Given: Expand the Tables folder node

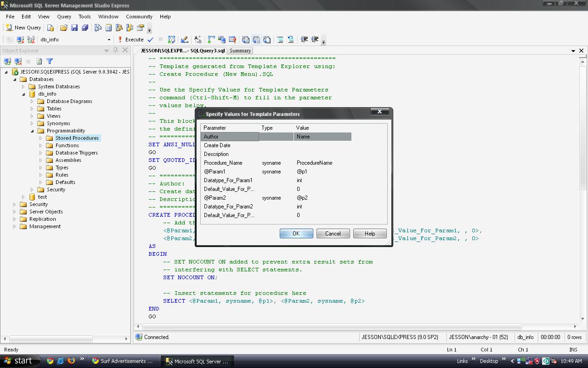Looking at the screenshot, I should (32, 109).
